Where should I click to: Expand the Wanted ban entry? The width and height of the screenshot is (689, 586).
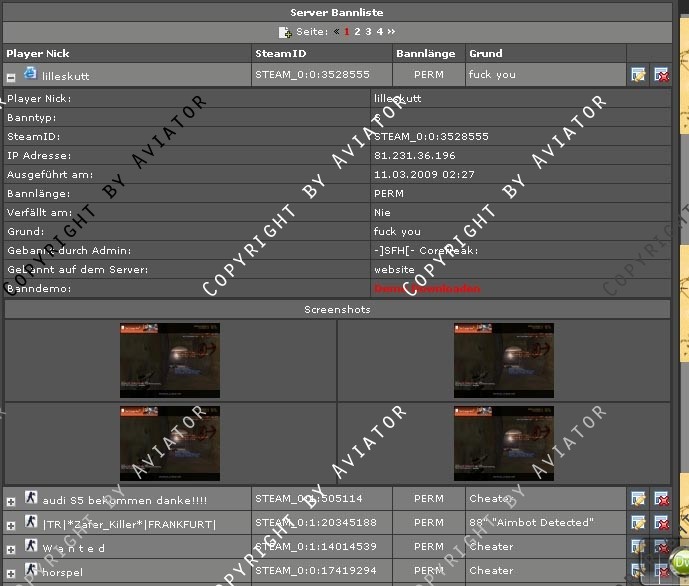pyautogui.click(x=11, y=548)
